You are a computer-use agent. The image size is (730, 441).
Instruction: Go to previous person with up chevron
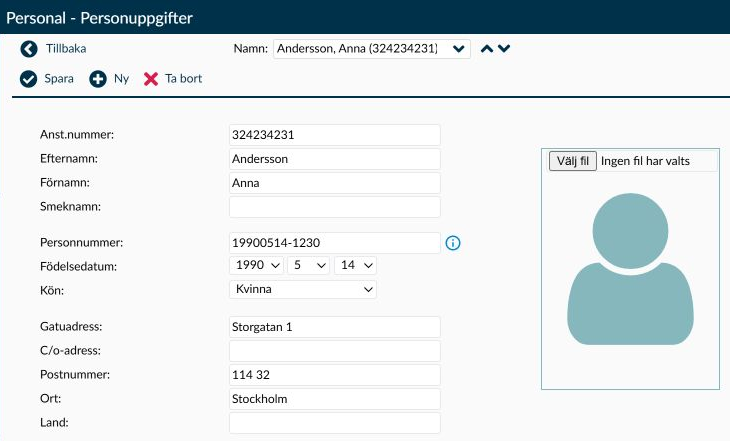coord(487,48)
